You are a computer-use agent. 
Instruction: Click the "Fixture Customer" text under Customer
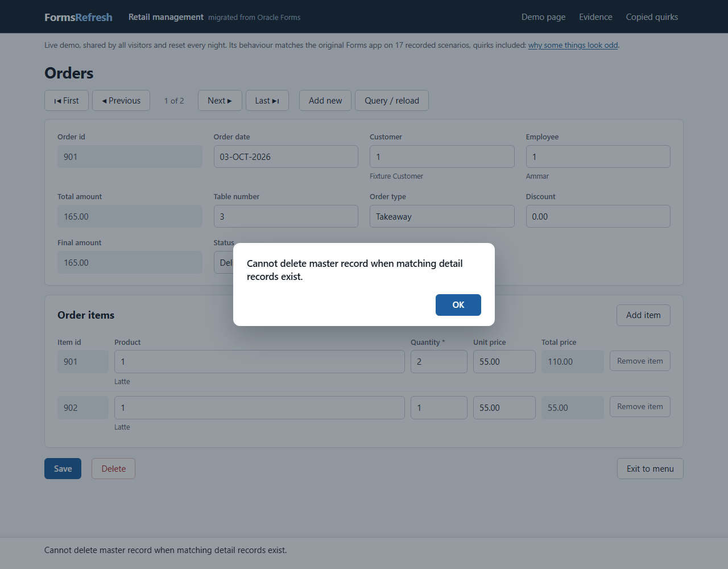pos(396,176)
